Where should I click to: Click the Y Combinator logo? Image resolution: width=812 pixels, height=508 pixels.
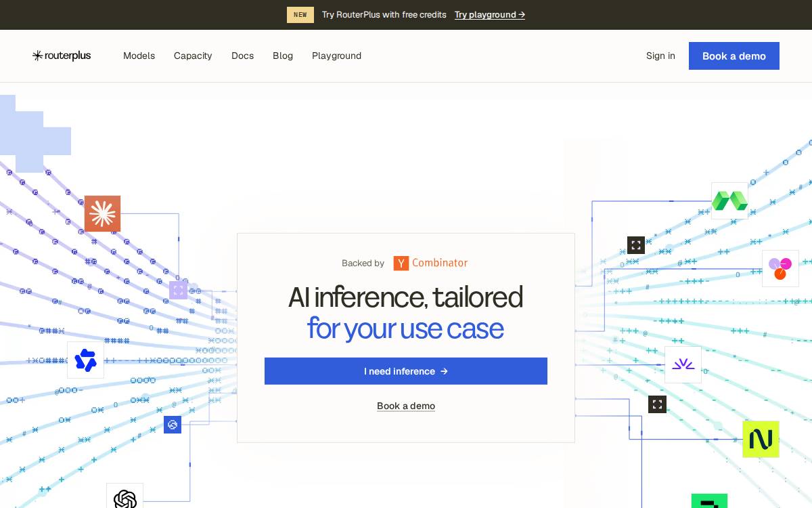[x=430, y=263]
